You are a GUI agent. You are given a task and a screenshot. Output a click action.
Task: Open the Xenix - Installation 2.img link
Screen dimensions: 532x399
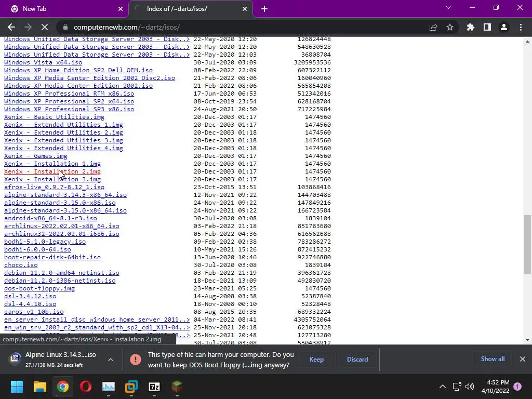point(52,171)
